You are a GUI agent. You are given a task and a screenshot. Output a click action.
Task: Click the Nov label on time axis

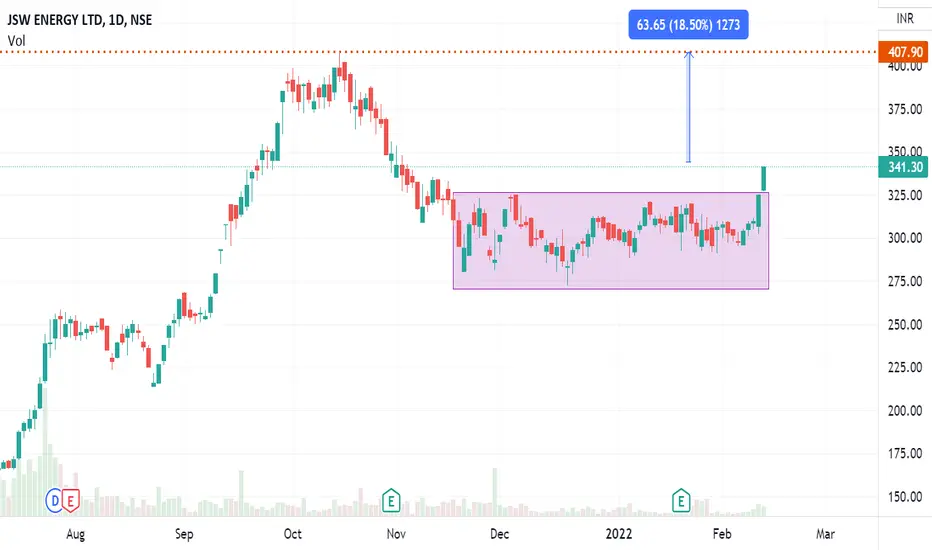pyautogui.click(x=396, y=534)
